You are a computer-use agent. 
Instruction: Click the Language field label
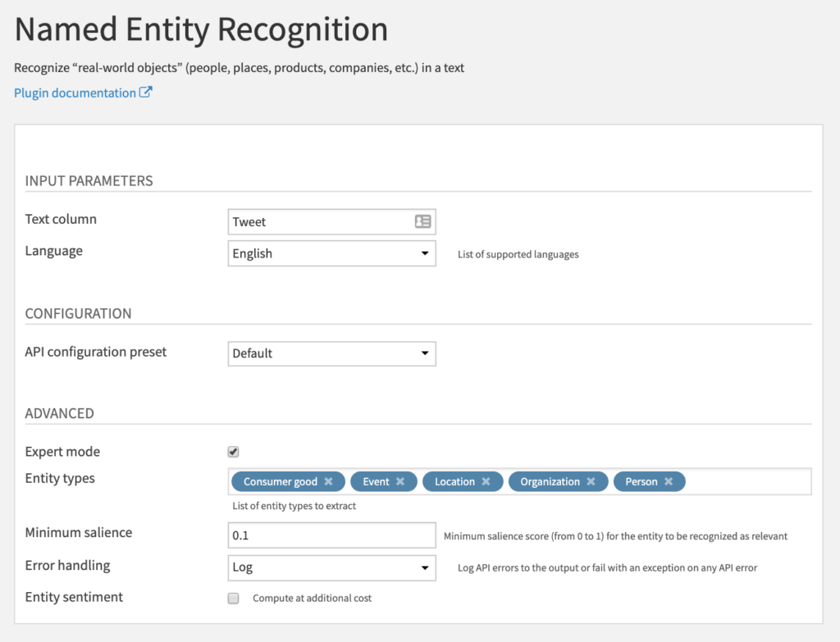pos(54,251)
